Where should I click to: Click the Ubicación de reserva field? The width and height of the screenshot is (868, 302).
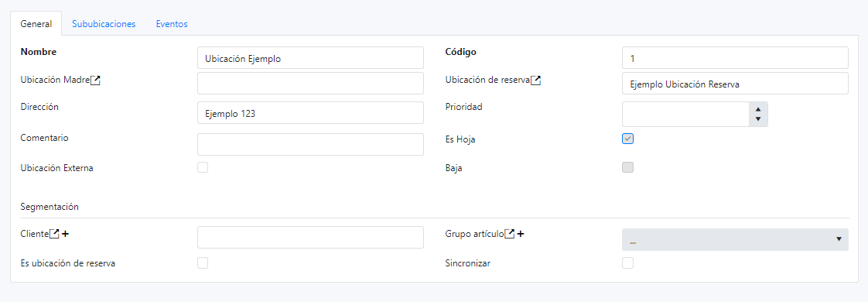pos(735,84)
